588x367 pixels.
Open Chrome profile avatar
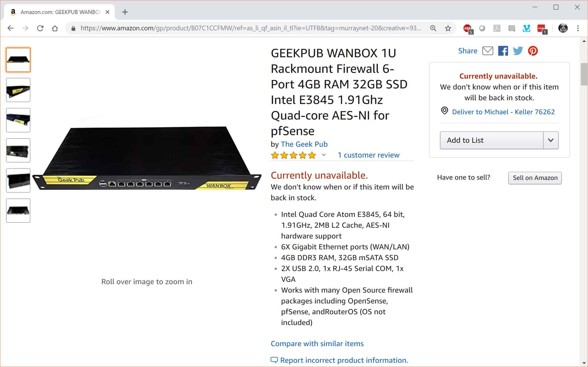[563, 28]
